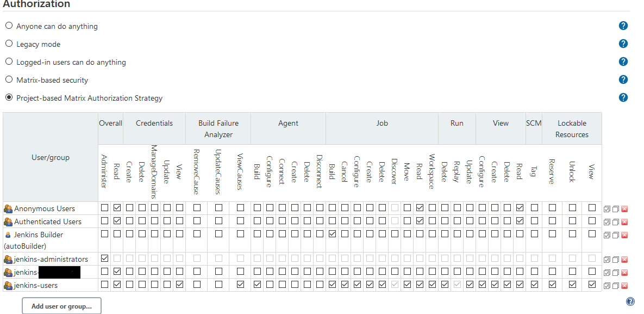Select Legacy mode authorization option
The image size is (644, 314).
9,44
